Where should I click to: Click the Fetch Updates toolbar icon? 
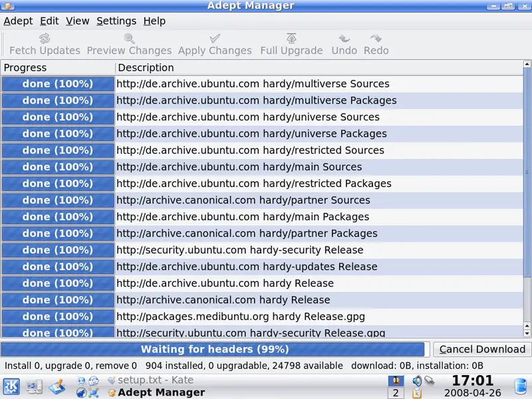pos(45,39)
